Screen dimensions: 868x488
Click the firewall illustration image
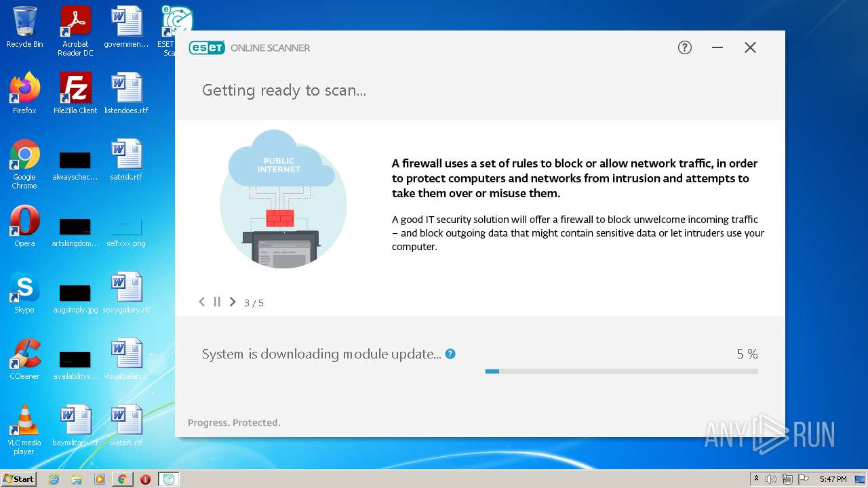[x=283, y=199]
